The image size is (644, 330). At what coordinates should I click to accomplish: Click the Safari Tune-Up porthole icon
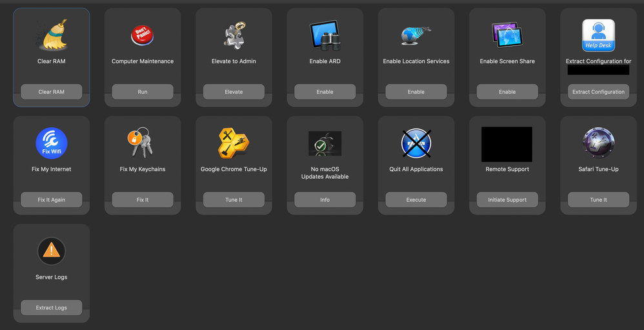598,143
